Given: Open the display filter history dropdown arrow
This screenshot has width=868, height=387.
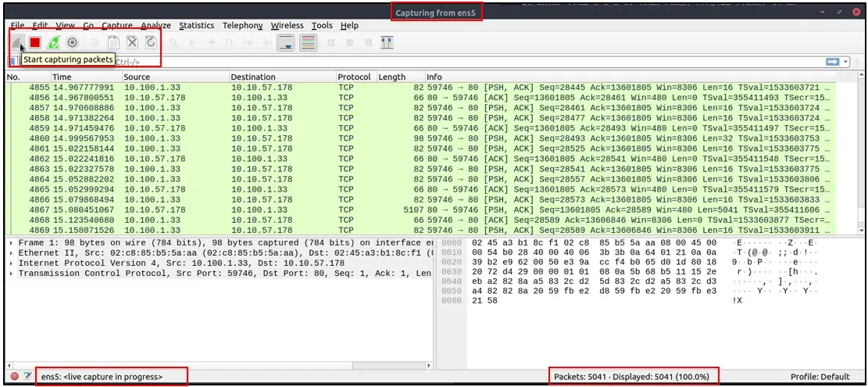Looking at the screenshot, I should click(846, 62).
